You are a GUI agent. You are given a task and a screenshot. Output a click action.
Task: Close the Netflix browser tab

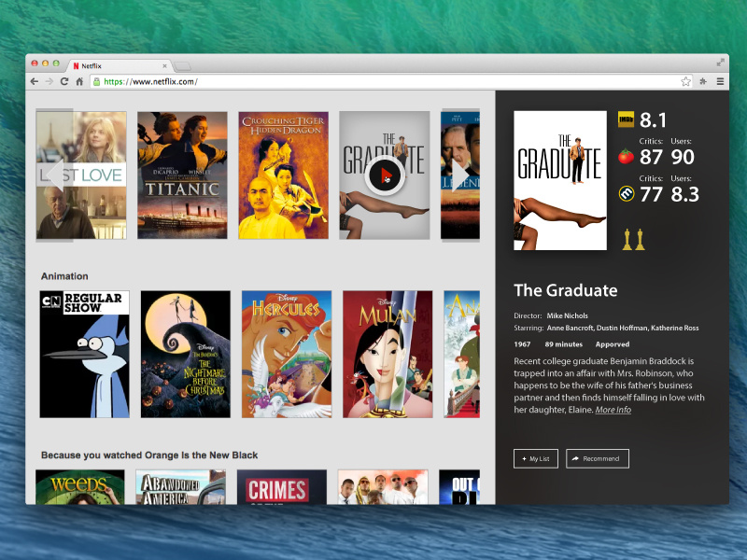point(165,66)
